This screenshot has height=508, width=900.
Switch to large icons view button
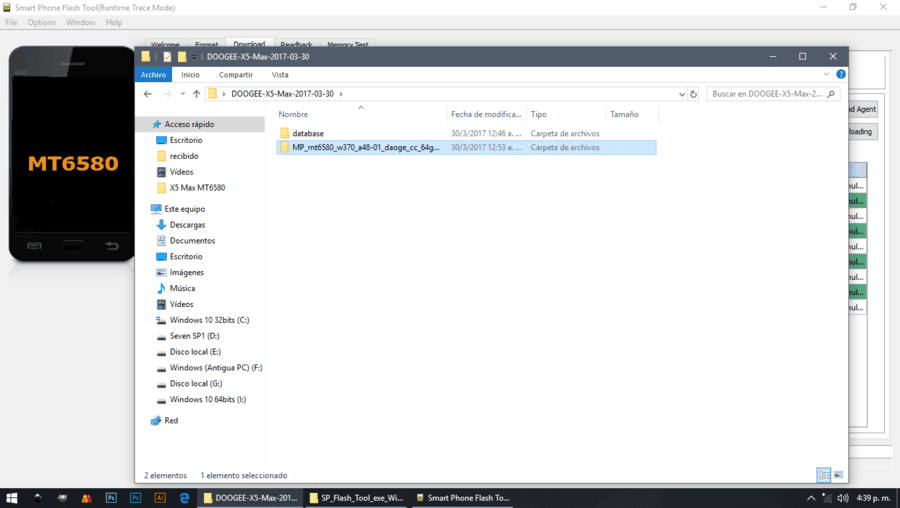pos(839,475)
